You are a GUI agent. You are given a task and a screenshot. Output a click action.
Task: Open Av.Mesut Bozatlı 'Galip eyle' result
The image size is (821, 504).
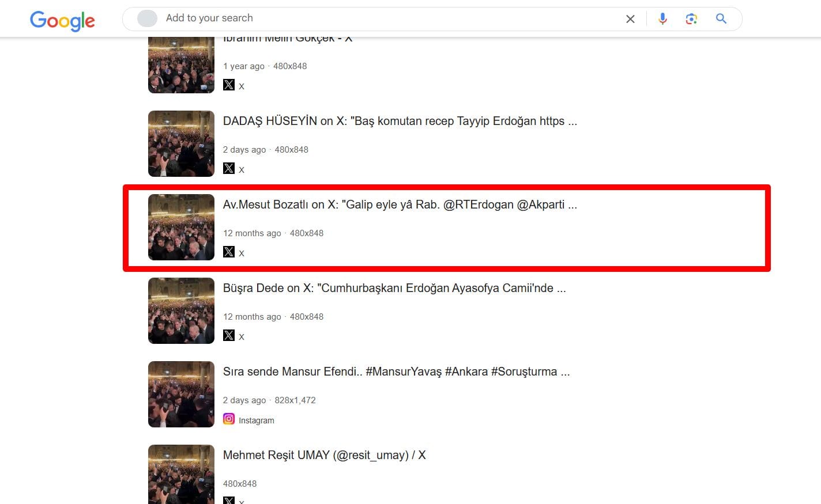point(400,205)
